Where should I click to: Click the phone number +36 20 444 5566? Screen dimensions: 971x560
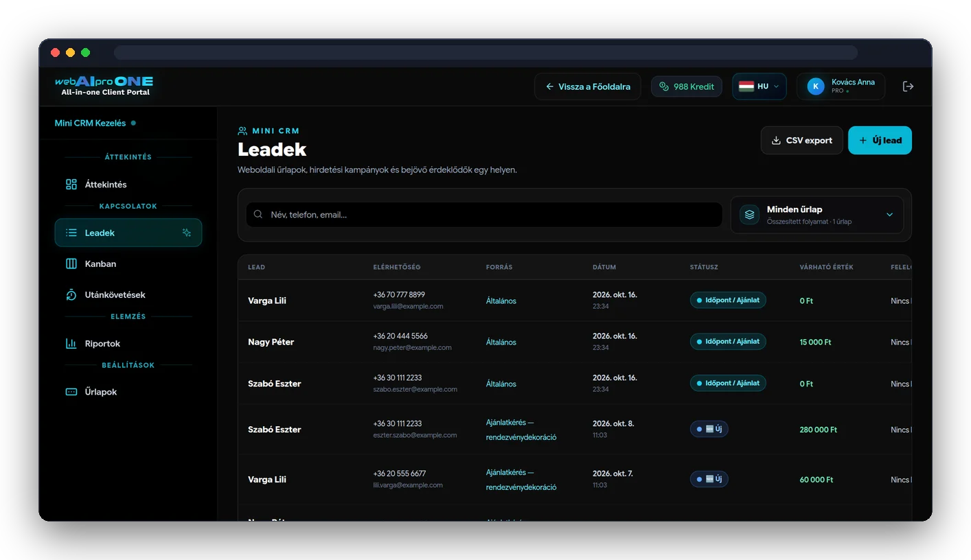coord(400,336)
